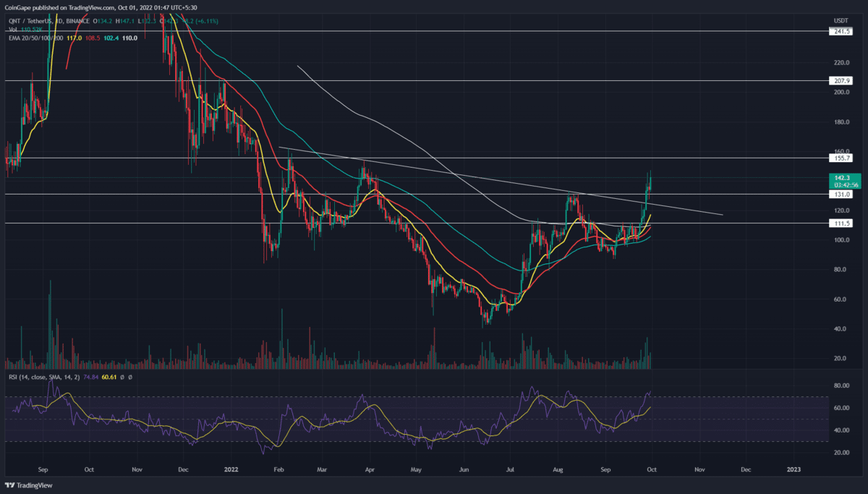The image size is (868, 494).
Task: Click the USDT currency label
Action: click(x=841, y=20)
